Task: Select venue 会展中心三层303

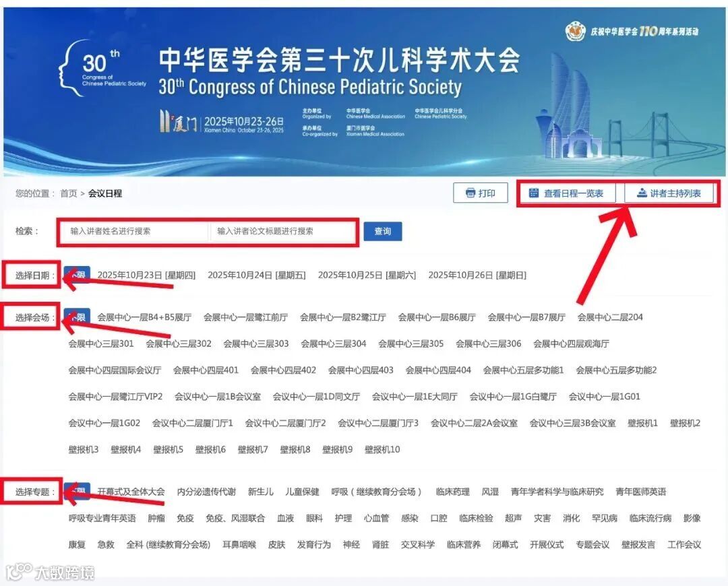Action: coord(256,344)
